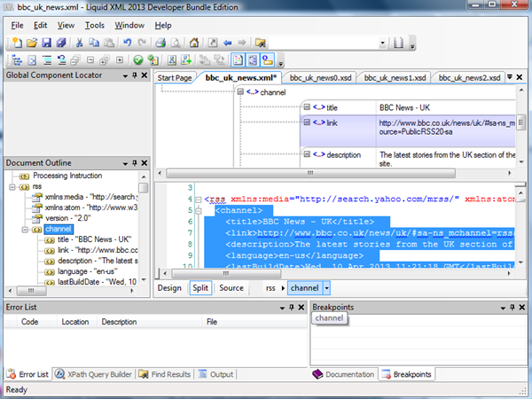Switch to the bbc_uk_news2.xsd tab
Viewport: 532px width, 399px height.
pyautogui.click(x=469, y=78)
